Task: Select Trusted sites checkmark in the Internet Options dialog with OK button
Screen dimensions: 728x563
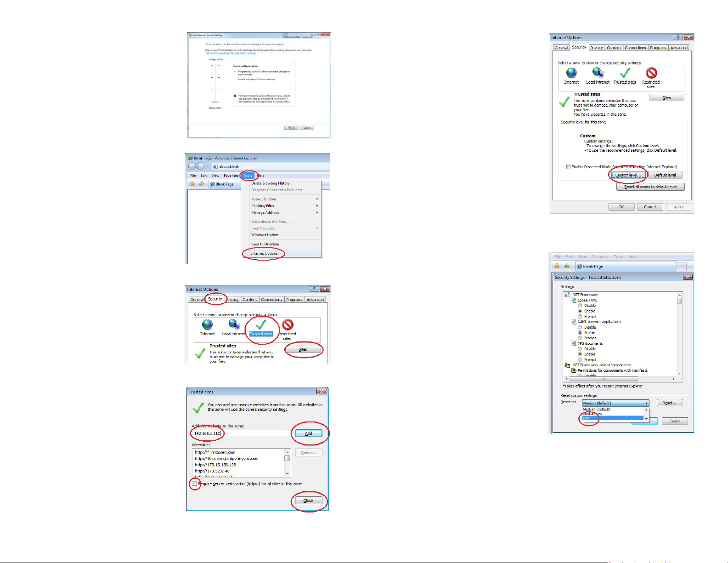Action: 625,73
